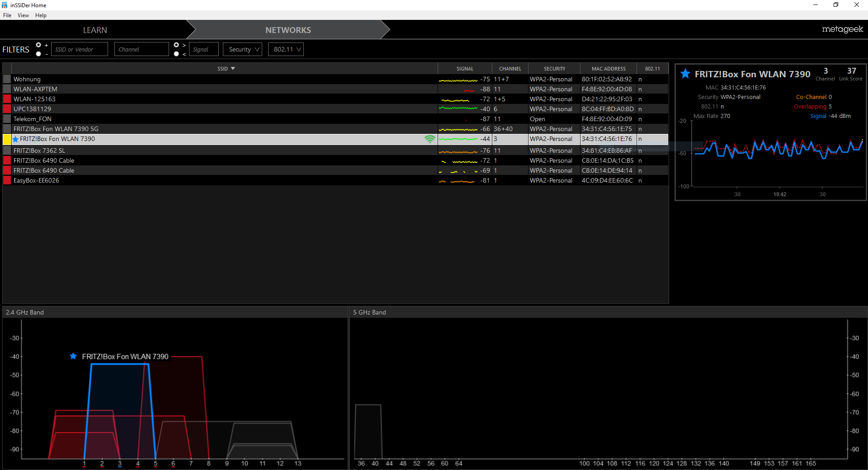Image resolution: width=868 pixels, height=470 pixels.
Task: Click the metageek logo
Action: click(842, 29)
